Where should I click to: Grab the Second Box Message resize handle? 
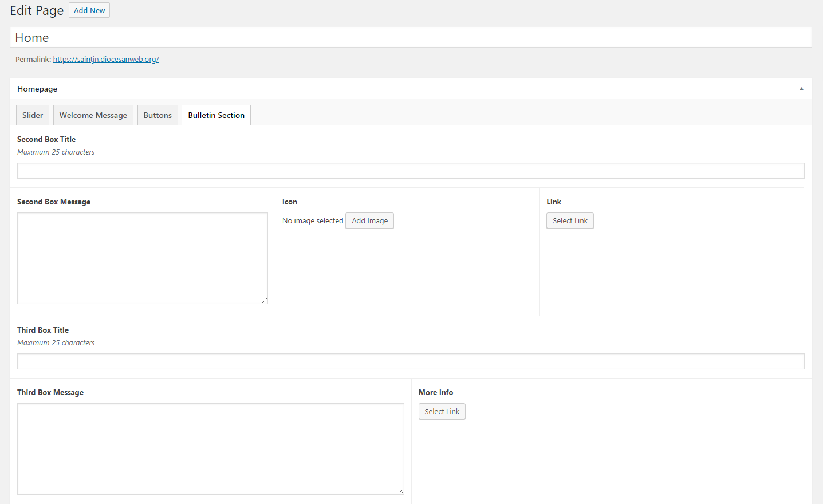[x=265, y=301]
